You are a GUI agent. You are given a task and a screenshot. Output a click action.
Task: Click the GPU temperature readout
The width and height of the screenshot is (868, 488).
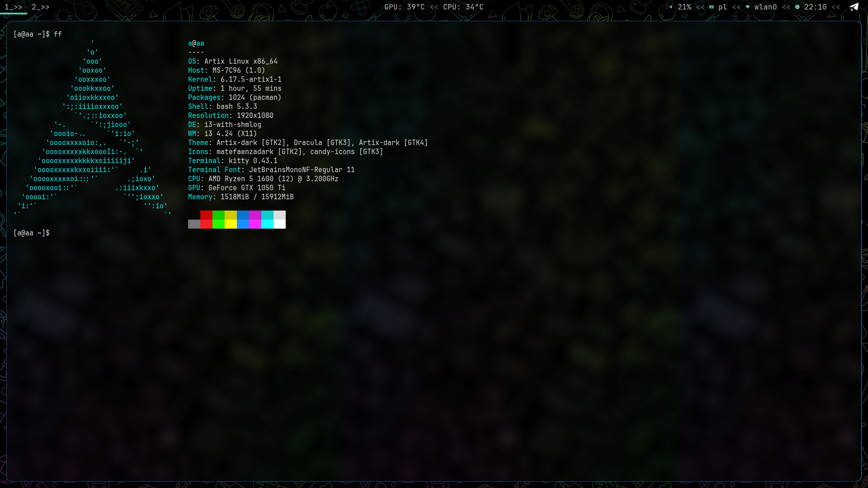(x=404, y=7)
